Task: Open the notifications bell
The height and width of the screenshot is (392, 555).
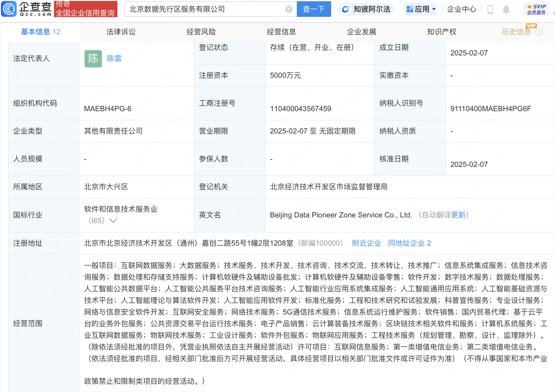Action: [506, 9]
